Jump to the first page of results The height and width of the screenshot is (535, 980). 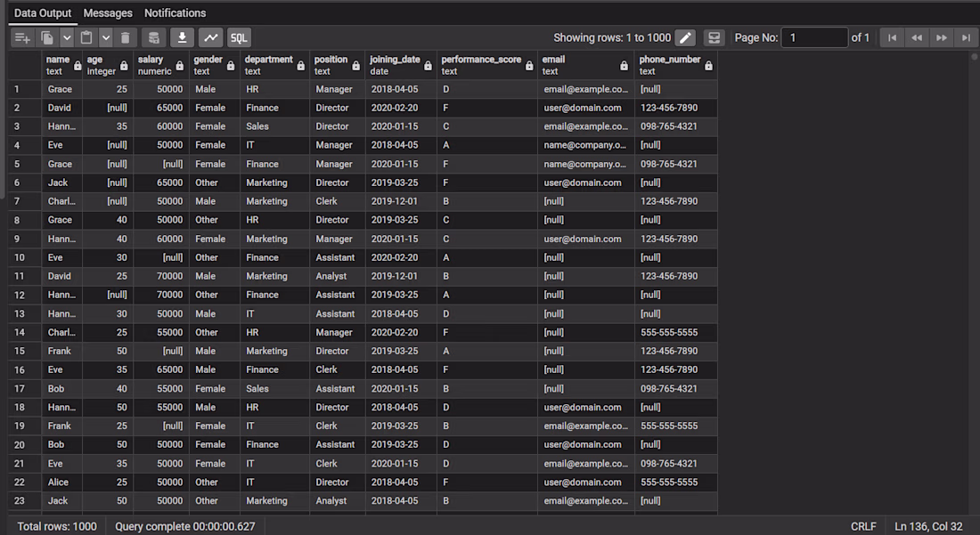coord(892,37)
